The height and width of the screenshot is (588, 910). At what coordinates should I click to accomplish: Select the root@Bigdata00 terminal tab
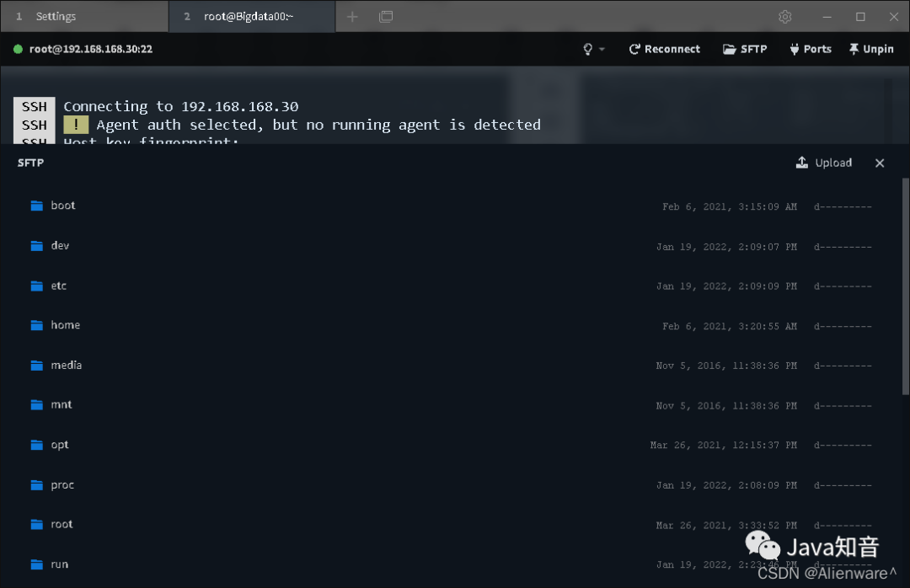pyautogui.click(x=252, y=16)
